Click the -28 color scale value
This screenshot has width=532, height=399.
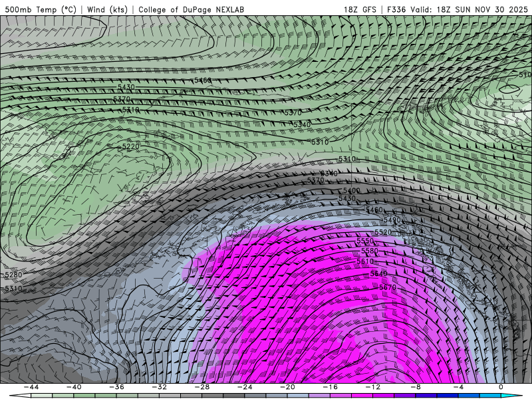tap(202, 387)
